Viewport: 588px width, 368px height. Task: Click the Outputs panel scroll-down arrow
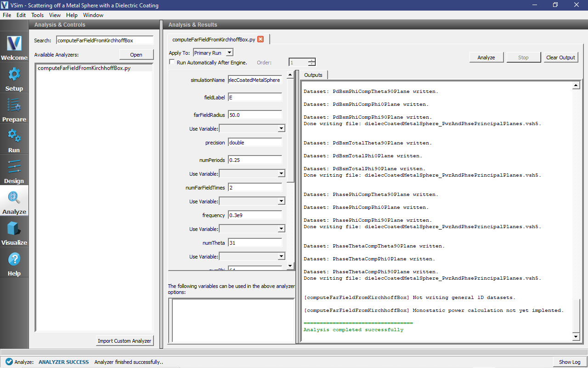coord(576,337)
